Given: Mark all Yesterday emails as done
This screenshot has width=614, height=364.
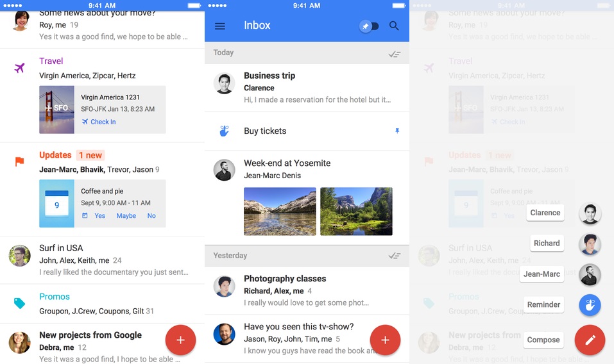Looking at the screenshot, I should (395, 256).
